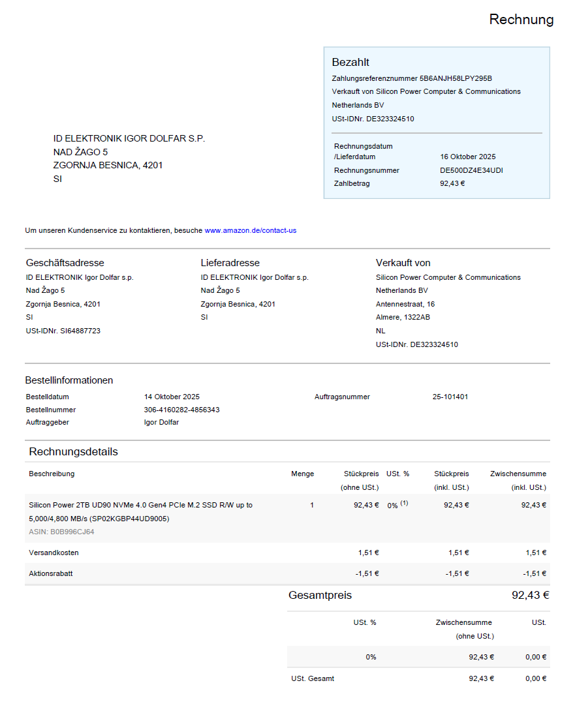This screenshot has width=575, height=728.
Task: Click the Zahlbetrag amount in paid box
Action: coord(452,183)
